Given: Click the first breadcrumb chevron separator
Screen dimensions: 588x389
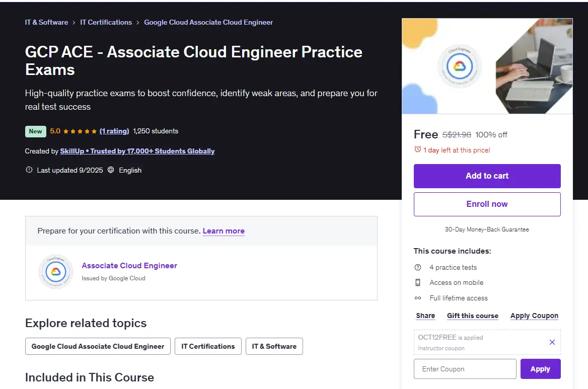Looking at the screenshot, I should pyautogui.click(x=74, y=23).
